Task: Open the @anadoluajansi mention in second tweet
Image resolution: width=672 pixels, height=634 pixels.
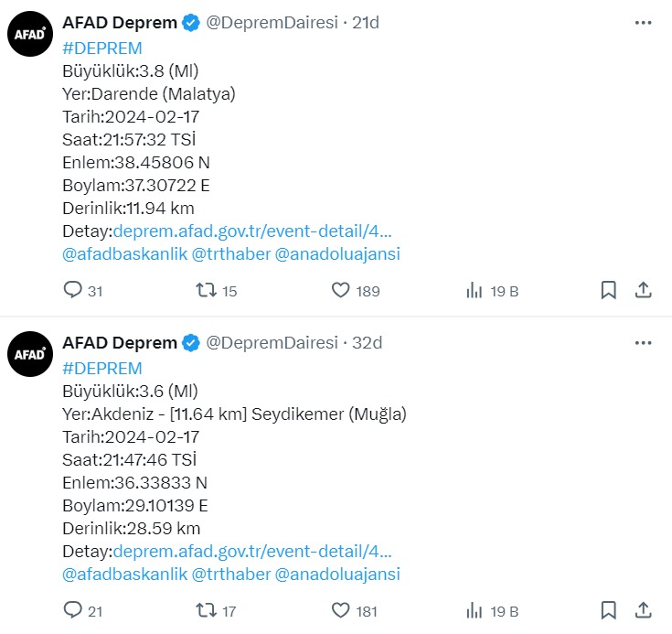Action: 337,574
